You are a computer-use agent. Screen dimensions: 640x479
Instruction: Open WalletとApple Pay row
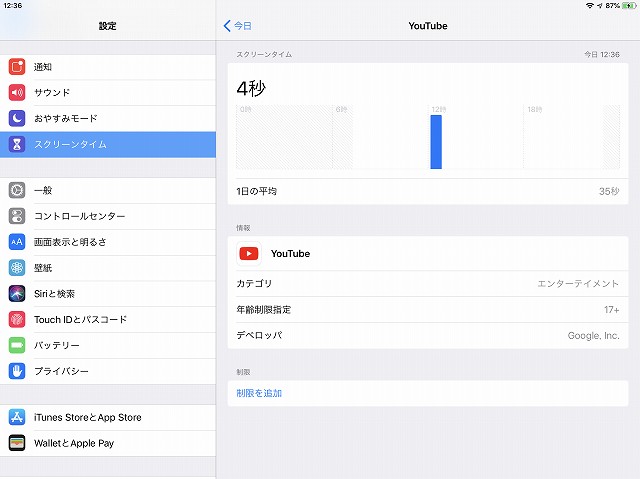pos(108,443)
